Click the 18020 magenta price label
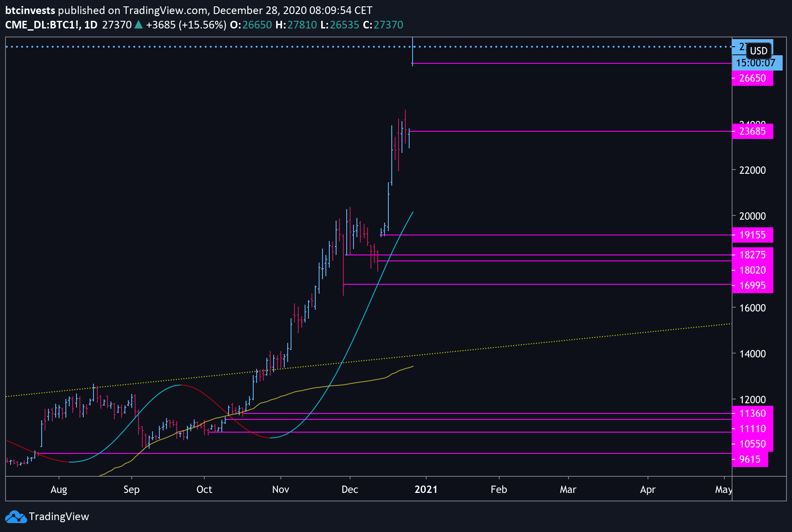792x532 pixels. [752, 270]
